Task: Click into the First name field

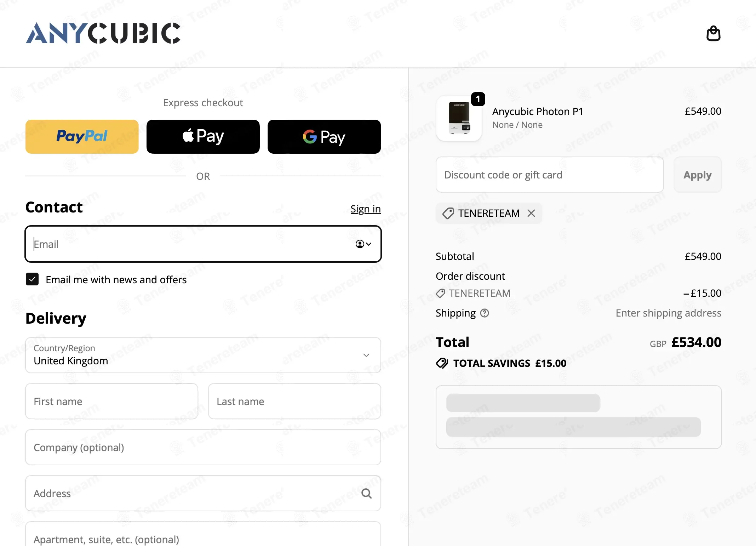Action: coord(111,401)
